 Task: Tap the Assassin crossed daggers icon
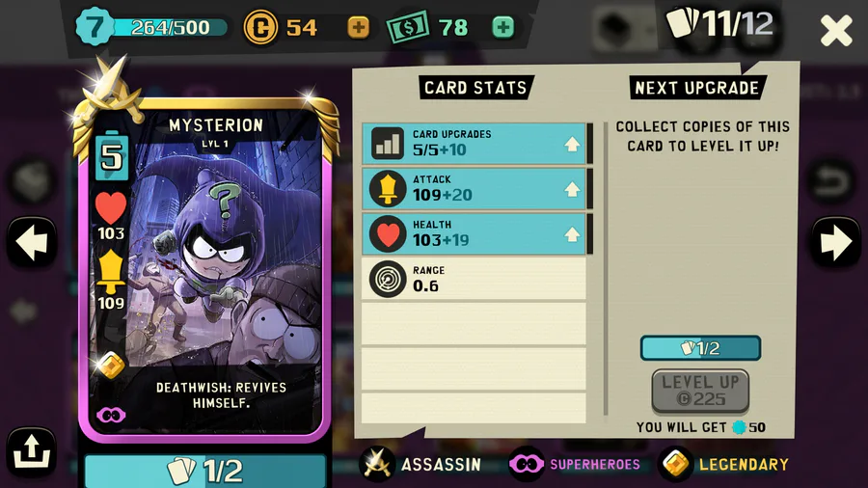pyautogui.click(x=377, y=464)
